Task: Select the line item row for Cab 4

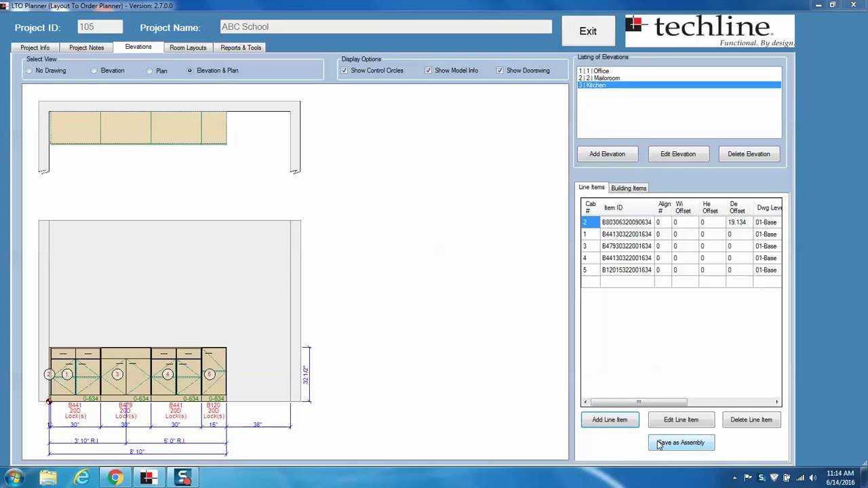Action: click(x=681, y=258)
